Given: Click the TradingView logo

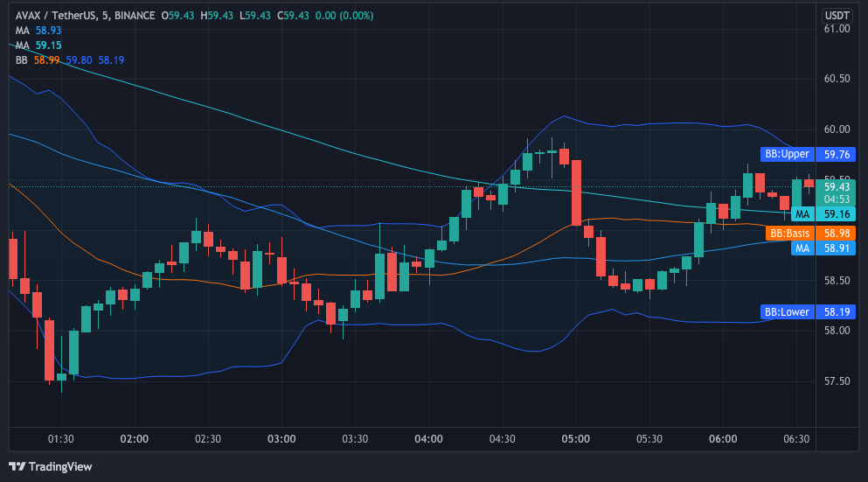Looking at the screenshot, I should [51, 466].
